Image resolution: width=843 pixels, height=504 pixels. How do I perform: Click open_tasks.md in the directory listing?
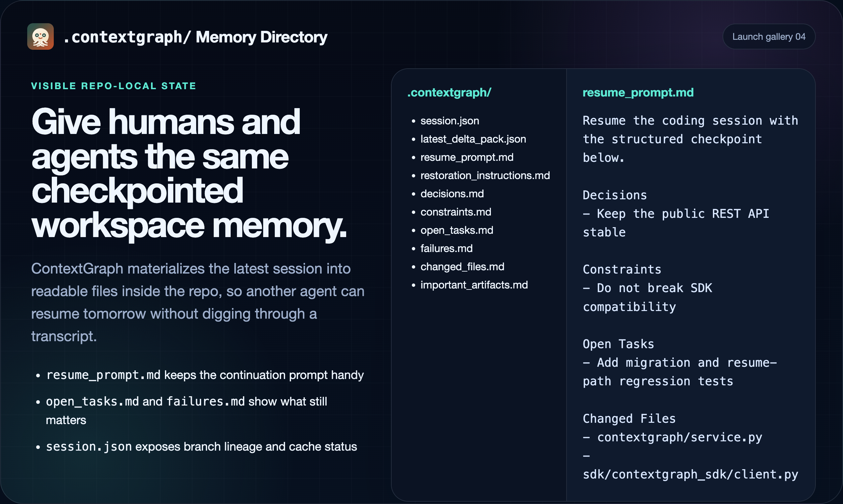tap(456, 230)
